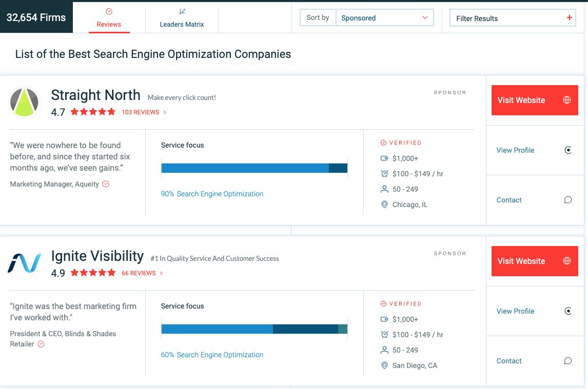This screenshot has height=389, width=588.
Task: Click the verified checkmark next to Marketing Manager, Aequity
Action: click(106, 183)
